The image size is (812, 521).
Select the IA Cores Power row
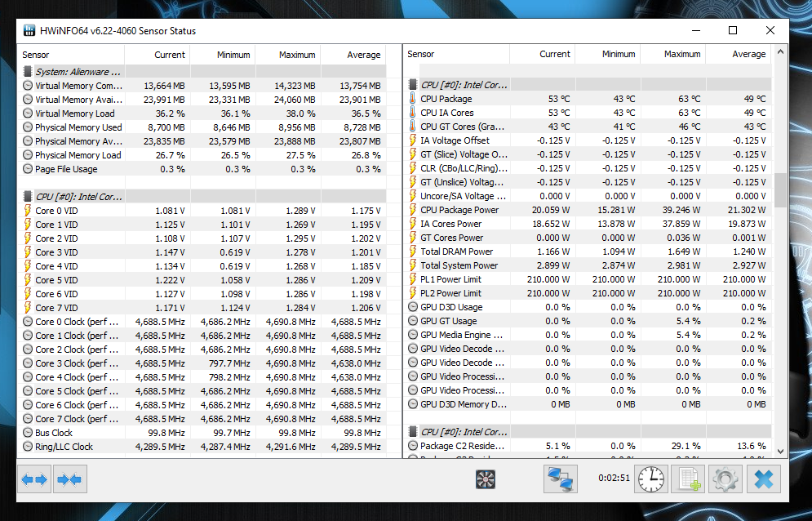coord(588,224)
